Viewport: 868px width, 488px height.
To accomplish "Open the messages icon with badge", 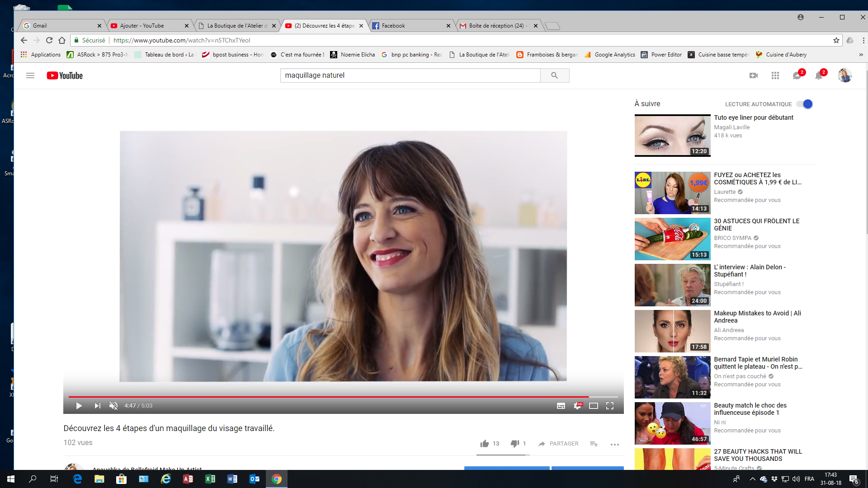I will point(797,75).
